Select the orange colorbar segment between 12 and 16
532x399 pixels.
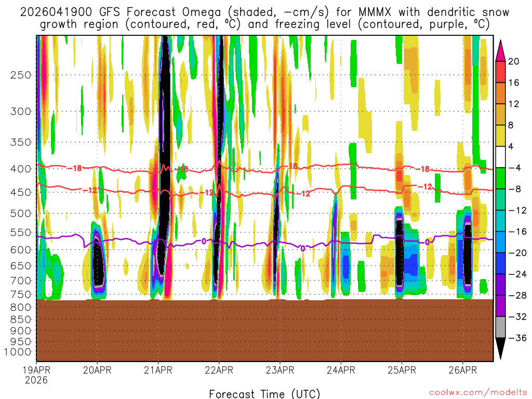point(501,93)
